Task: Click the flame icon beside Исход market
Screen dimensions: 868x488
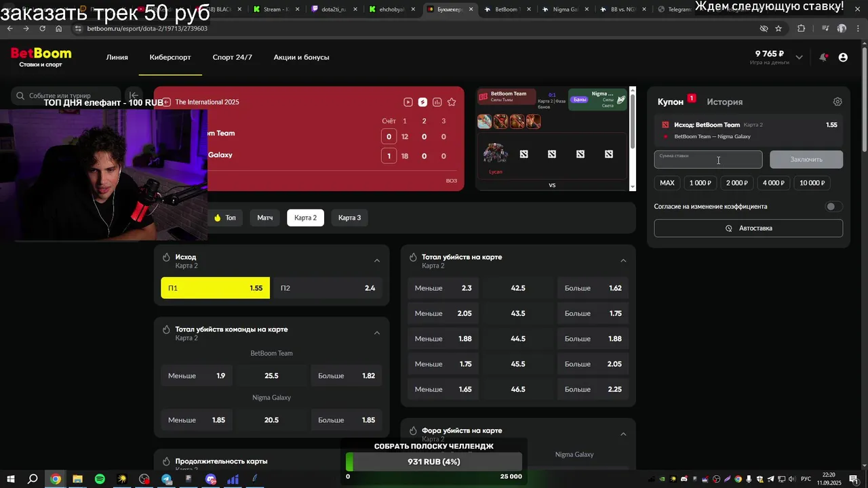Action: pyautogui.click(x=166, y=258)
